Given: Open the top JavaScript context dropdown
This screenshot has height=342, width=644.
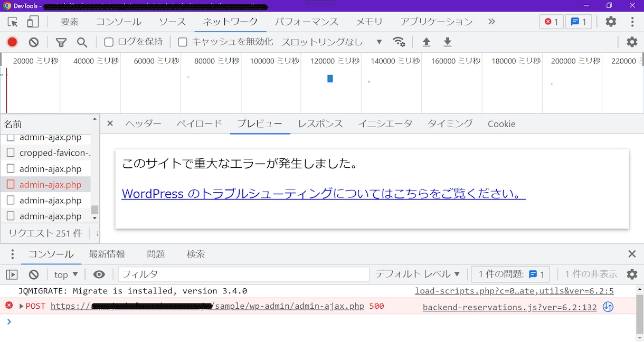Looking at the screenshot, I should pos(66,274).
